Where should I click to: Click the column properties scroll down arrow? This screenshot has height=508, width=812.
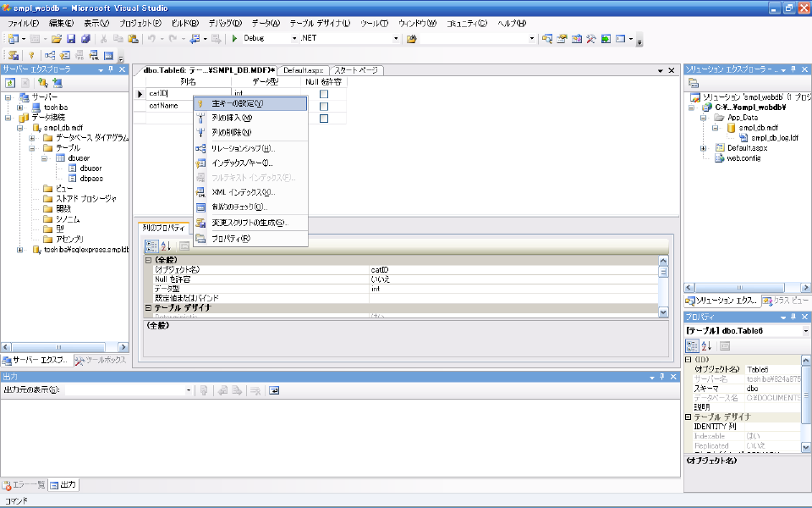click(663, 312)
